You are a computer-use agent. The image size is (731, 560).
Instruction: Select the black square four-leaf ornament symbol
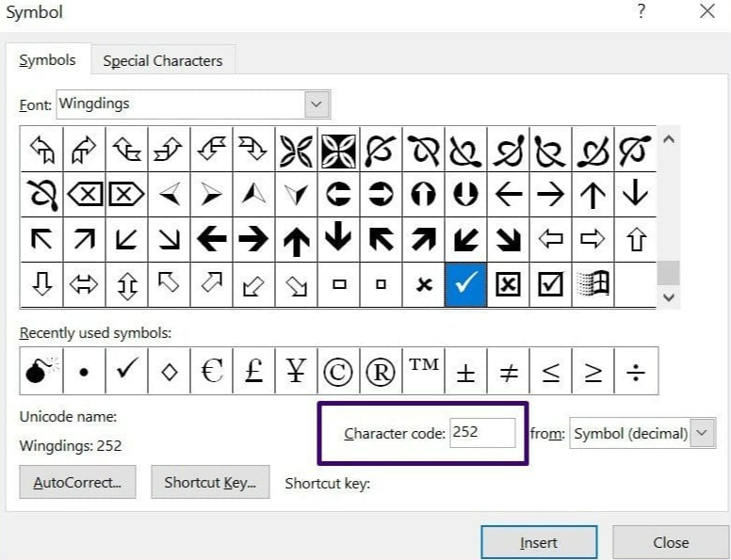[x=338, y=150]
